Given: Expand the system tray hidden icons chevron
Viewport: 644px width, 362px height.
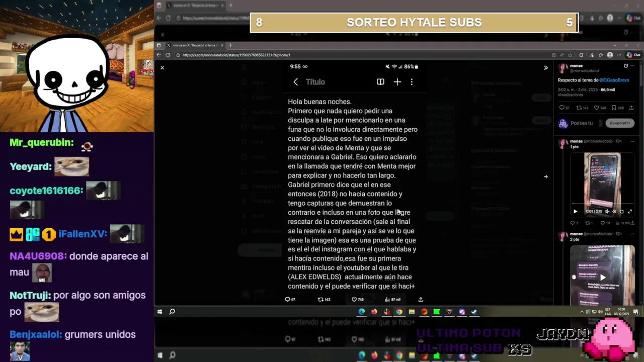Looking at the screenshot, I should tap(582, 312).
